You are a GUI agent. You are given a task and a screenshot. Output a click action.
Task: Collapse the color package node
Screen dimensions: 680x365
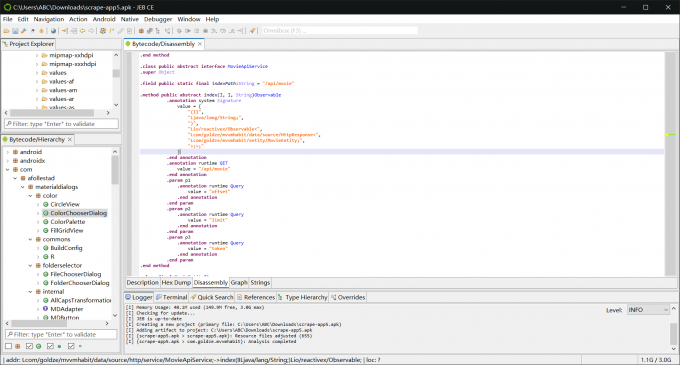[x=30, y=196]
